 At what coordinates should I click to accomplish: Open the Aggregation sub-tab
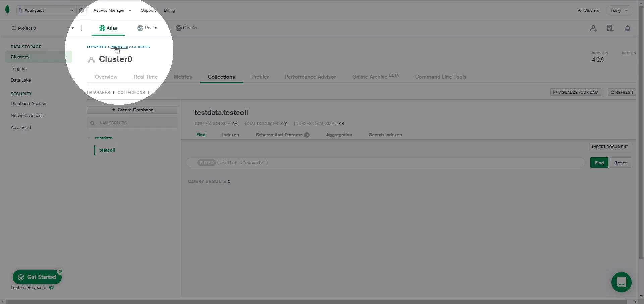pyautogui.click(x=339, y=135)
